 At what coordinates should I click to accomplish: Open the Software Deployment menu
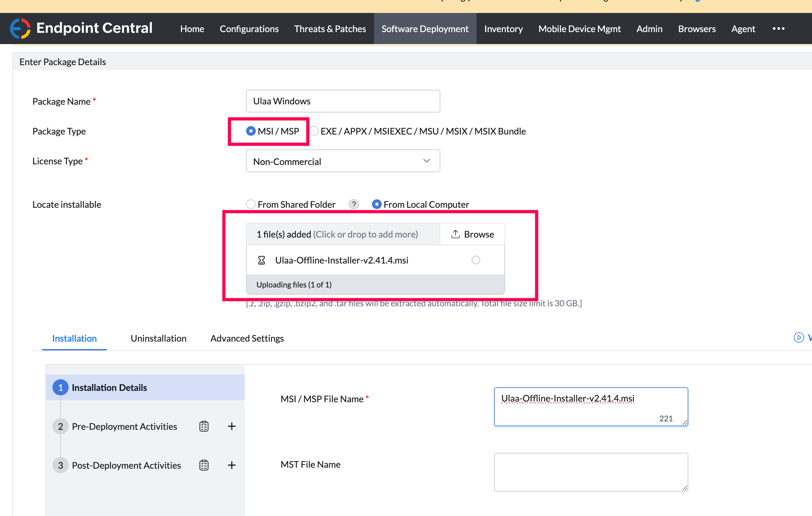pyautogui.click(x=424, y=29)
